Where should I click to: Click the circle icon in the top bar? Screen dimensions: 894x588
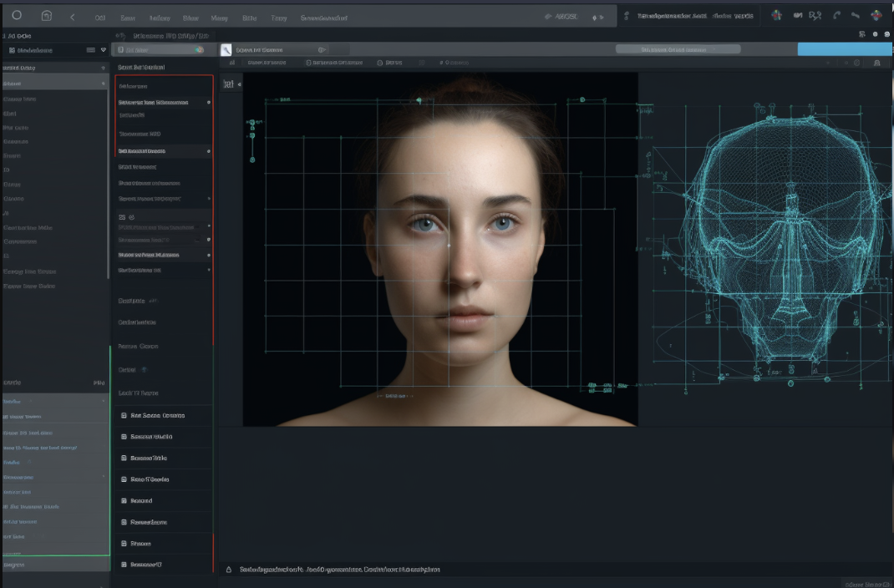coord(17,16)
